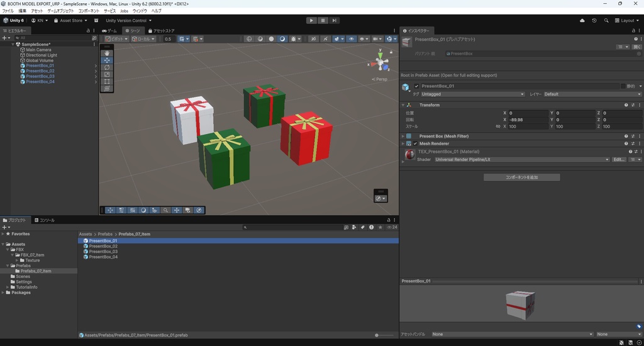Viewport: 644px width, 346px height.
Task: Click the Step frame button
Action: [335, 21]
